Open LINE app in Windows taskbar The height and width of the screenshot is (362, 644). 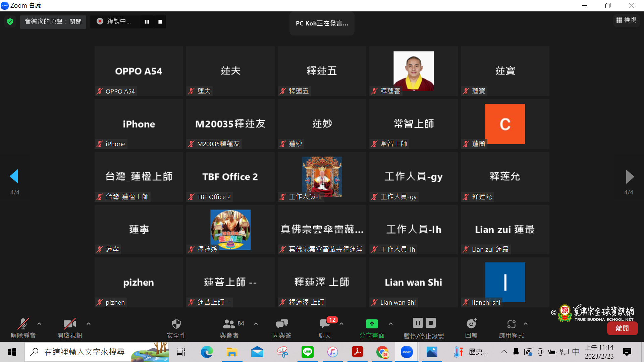307,352
